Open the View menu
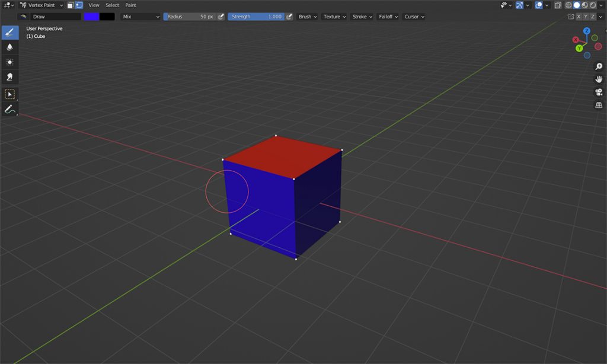This screenshot has height=364, width=607. (94, 5)
